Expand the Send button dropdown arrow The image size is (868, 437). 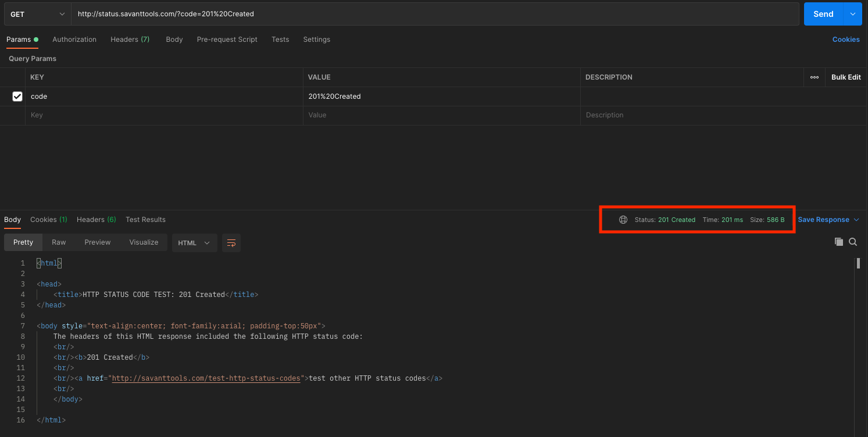pyautogui.click(x=853, y=14)
